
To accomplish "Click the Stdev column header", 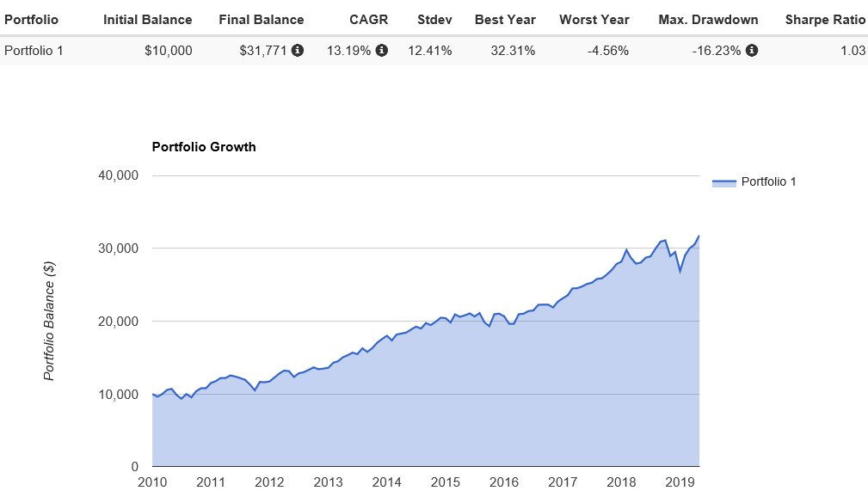I will (434, 19).
